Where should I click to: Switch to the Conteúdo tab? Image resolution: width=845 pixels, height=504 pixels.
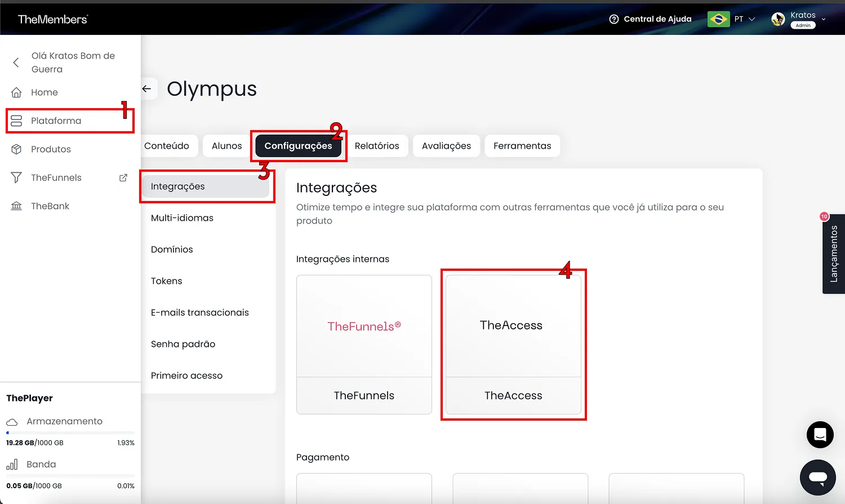click(167, 146)
